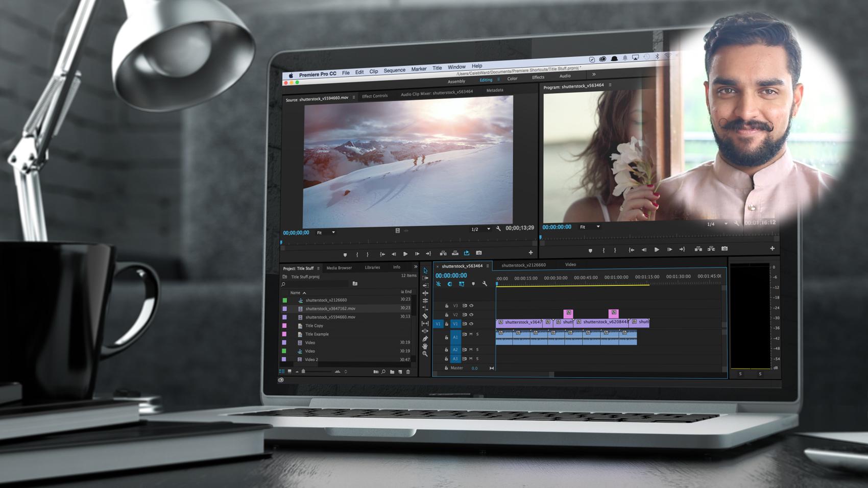Play the Program monitor sequence
Image resolution: width=868 pixels, height=488 pixels.
[657, 250]
